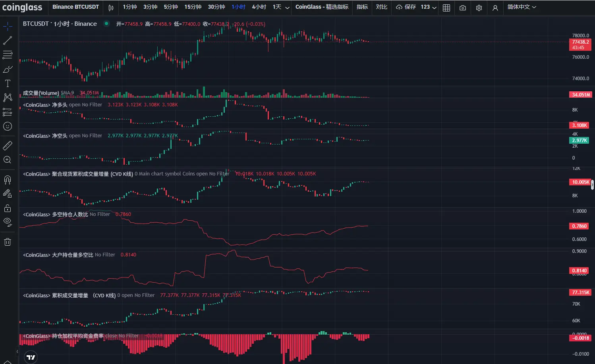Open the chart patterns tool
595x364 pixels.
(8, 98)
